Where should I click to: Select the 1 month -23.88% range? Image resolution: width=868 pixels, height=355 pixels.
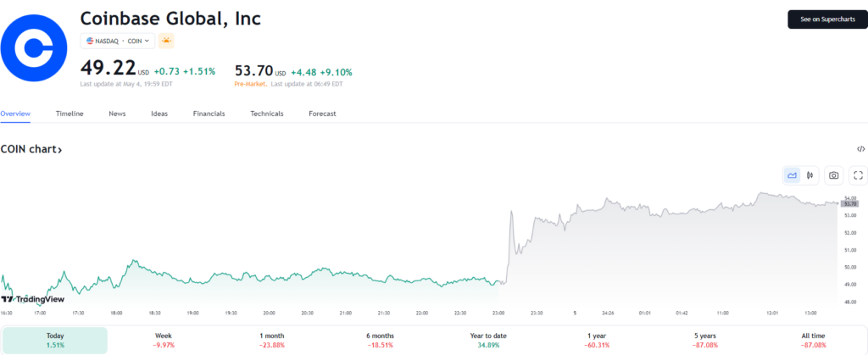[272, 340]
